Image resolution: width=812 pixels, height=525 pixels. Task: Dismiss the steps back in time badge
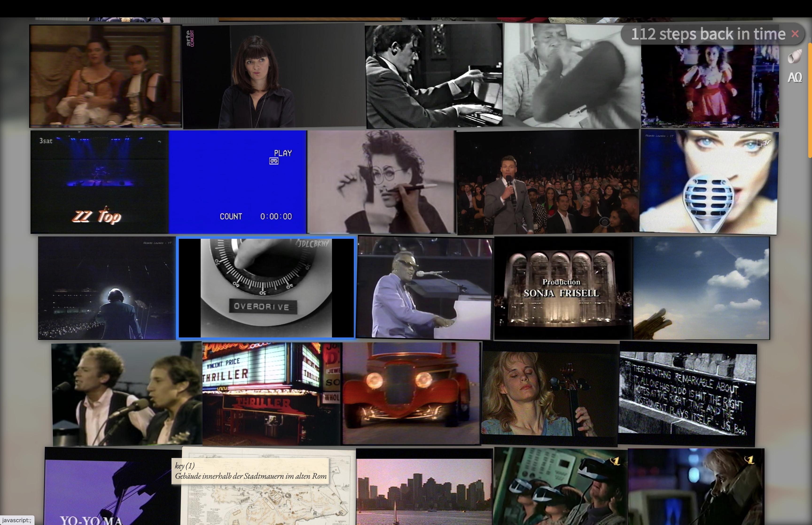[x=795, y=34]
